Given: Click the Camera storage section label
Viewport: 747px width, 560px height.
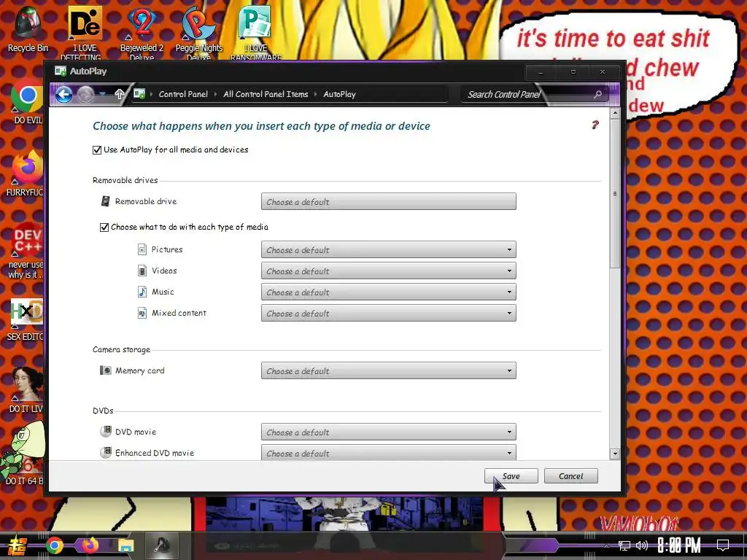Looking at the screenshot, I should tap(122, 349).
